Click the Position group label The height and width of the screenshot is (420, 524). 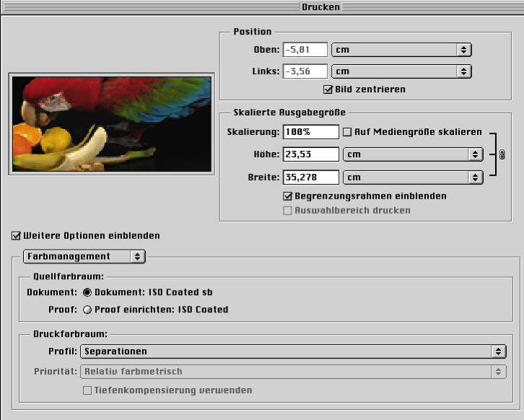point(253,32)
